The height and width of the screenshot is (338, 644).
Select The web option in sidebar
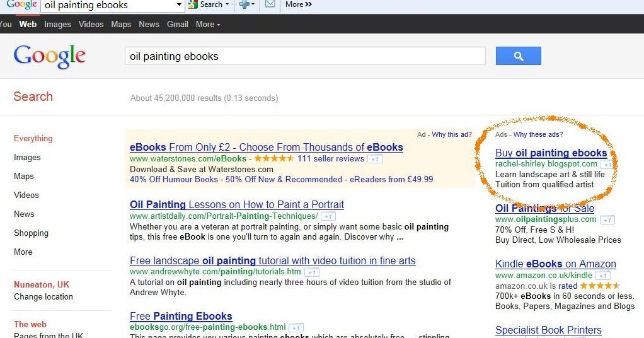[x=30, y=324]
